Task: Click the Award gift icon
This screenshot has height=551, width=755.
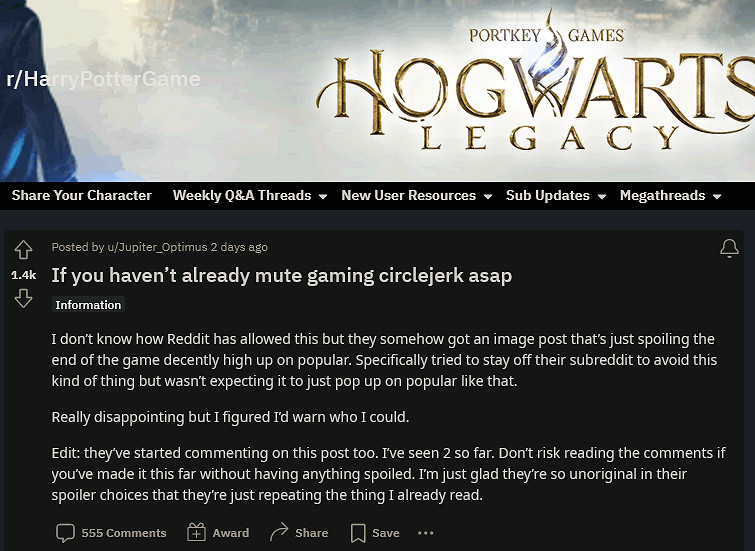Action: 197,533
